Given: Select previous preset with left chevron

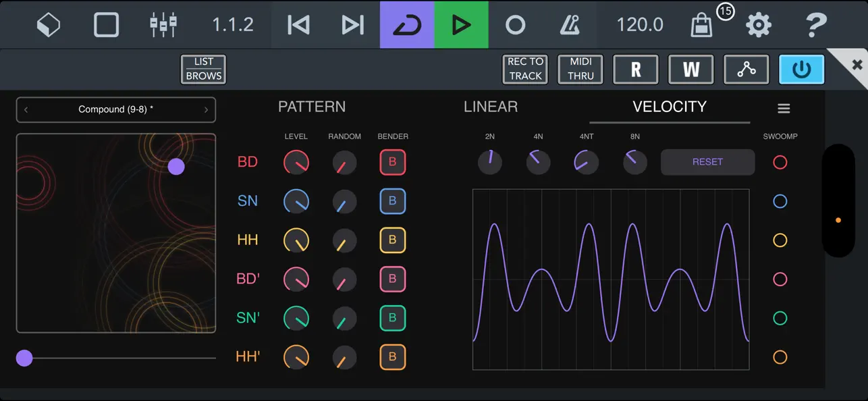Looking at the screenshot, I should click(x=26, y=109).
